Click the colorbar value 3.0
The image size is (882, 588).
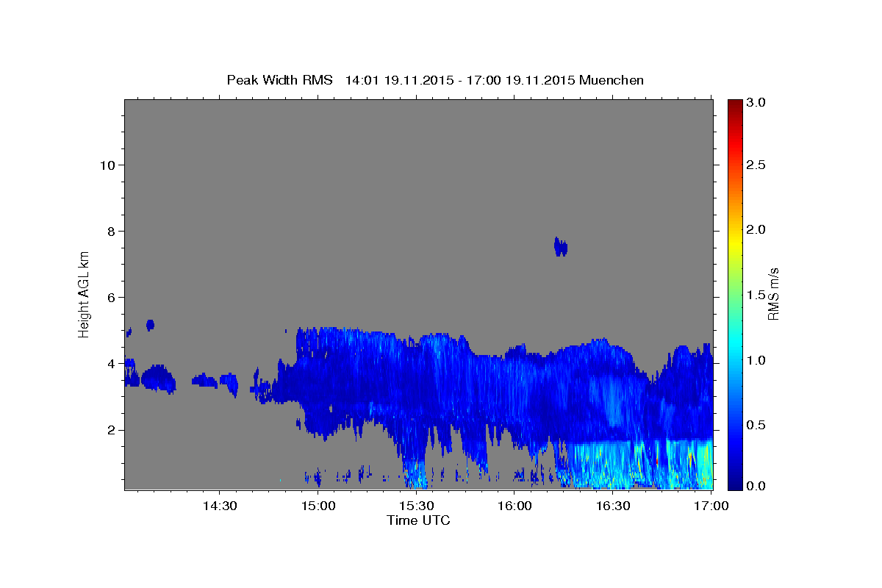[757, 102]
